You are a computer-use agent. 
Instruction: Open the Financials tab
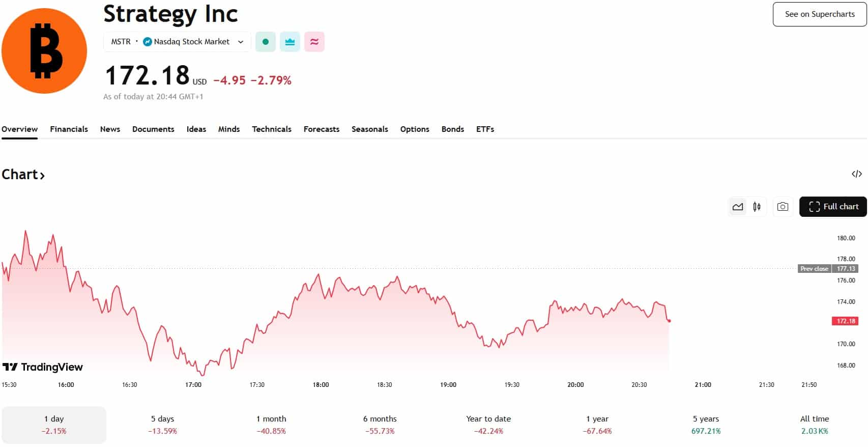coord(69,129)
